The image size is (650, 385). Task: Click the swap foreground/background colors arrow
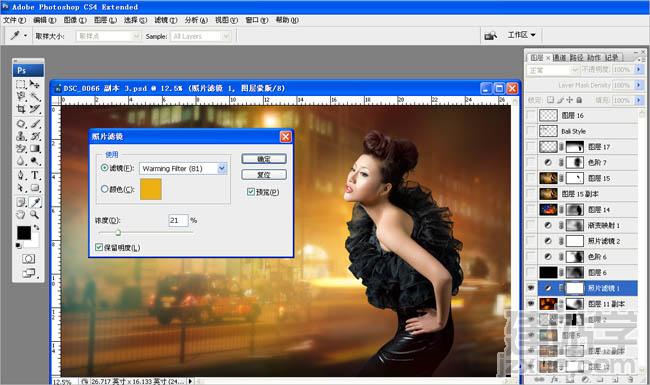[36, 227]
